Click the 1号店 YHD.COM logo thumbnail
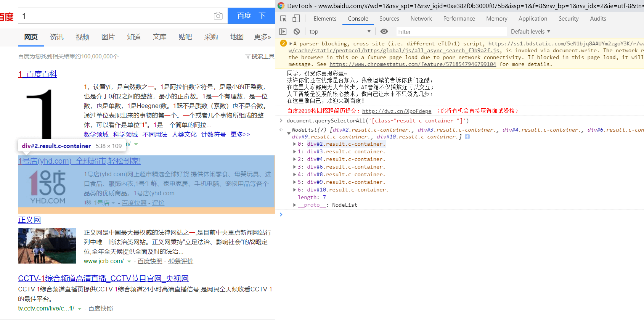 [x=48, y=187]
